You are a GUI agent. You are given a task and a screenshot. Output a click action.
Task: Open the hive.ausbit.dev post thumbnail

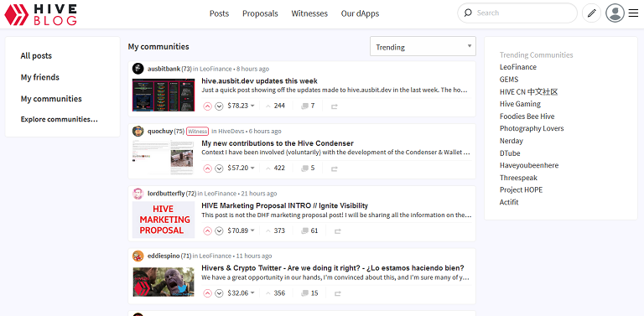point(164,95)
